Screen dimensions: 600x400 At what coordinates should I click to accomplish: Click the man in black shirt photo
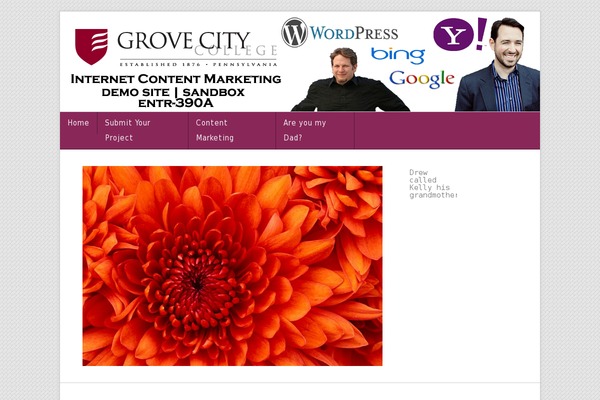coord(350,80)
